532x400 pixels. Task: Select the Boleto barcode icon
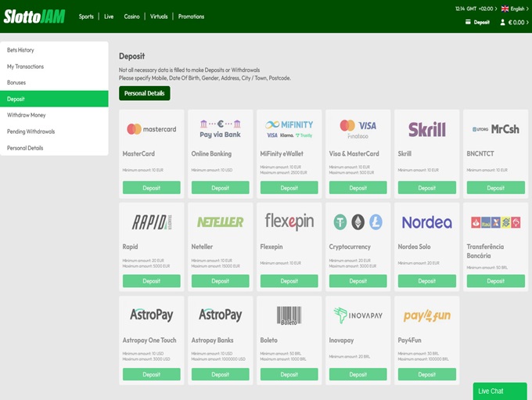click(x=289, y=315)
